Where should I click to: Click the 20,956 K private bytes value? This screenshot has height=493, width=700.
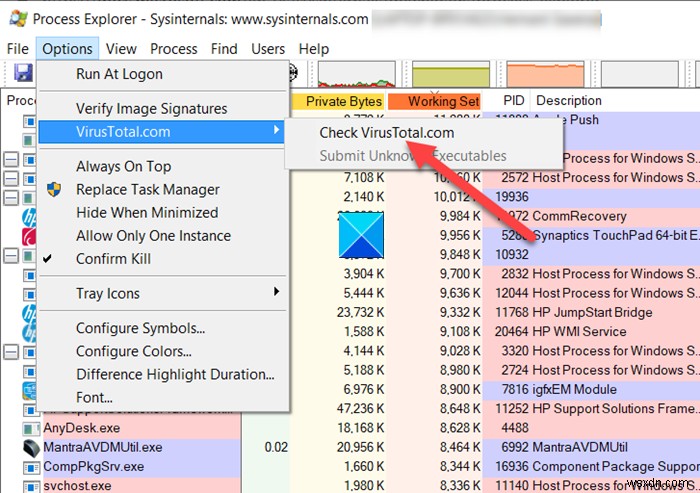[x=361, y=447]
